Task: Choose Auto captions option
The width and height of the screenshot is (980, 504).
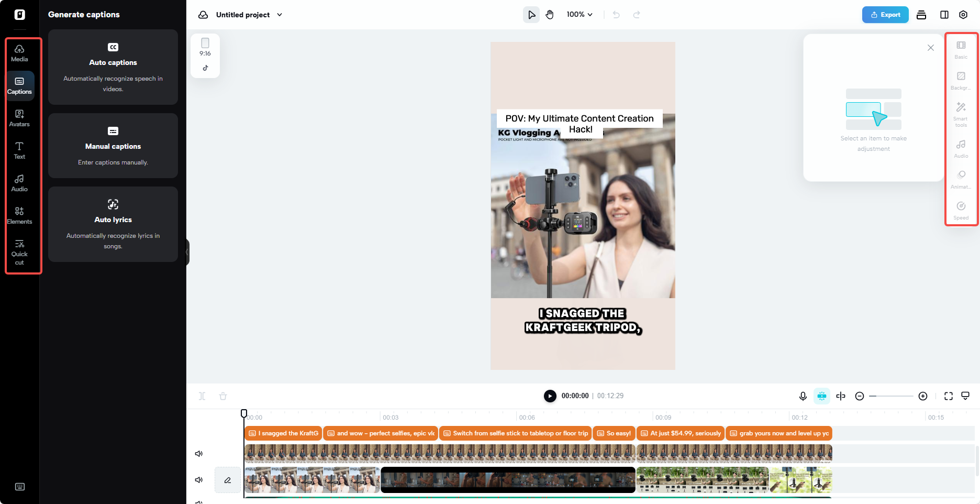Action: pos(113,67)
